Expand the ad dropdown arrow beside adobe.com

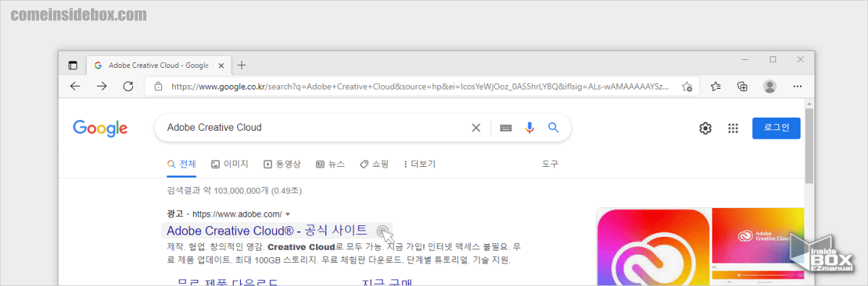(x=288, y=214)
